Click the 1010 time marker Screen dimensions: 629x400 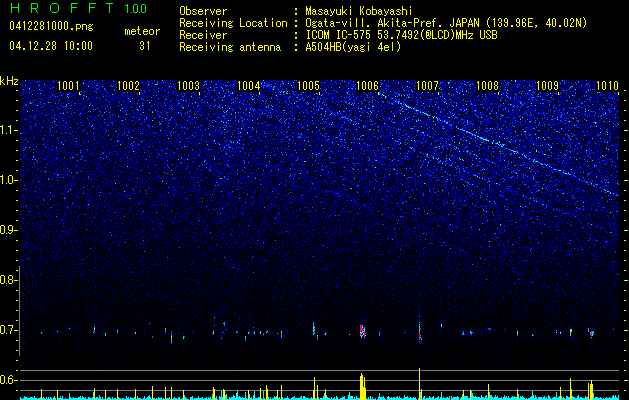(x=607, y=86)
